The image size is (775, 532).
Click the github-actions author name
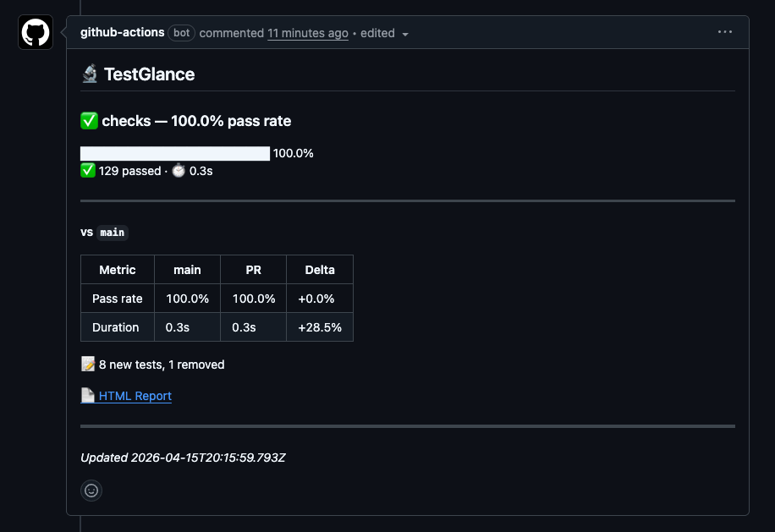[x=123, y=32]
